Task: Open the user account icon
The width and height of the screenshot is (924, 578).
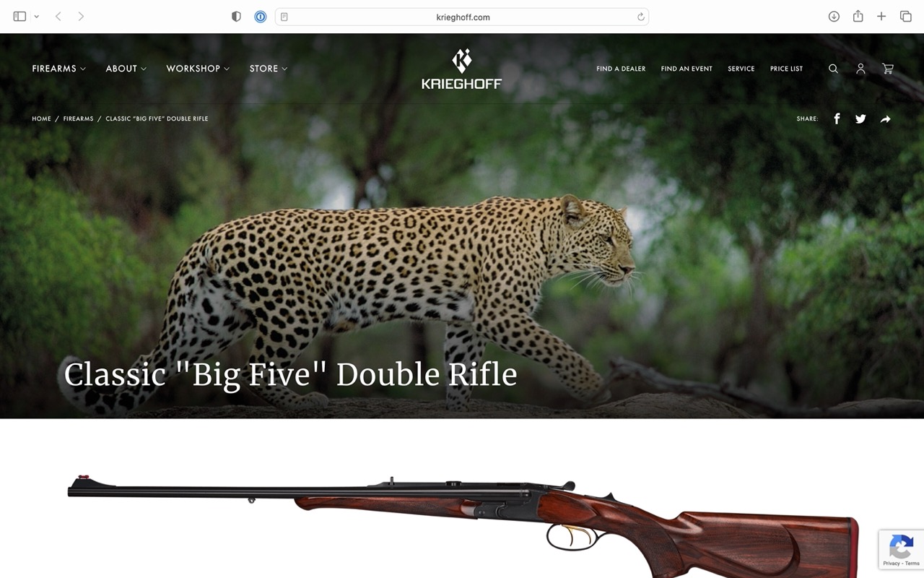Action: coord(860,69)
